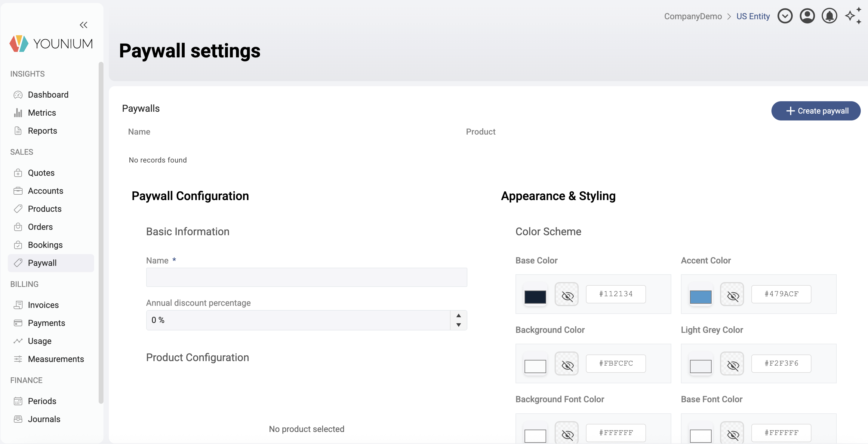868x444 pixels.
Task: Click the Metrics bar chart icon
Action: coord(18,113)
